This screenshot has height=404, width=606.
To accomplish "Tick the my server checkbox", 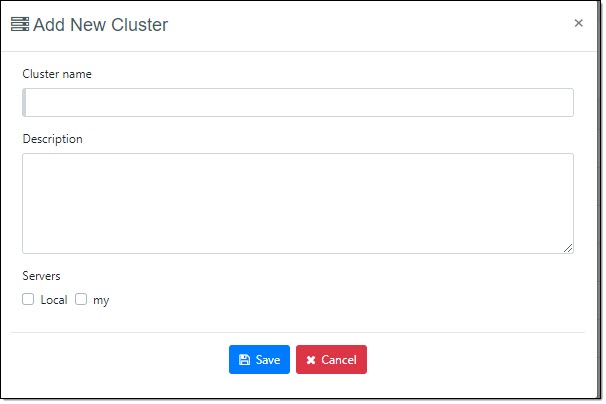I will point(81,299).
